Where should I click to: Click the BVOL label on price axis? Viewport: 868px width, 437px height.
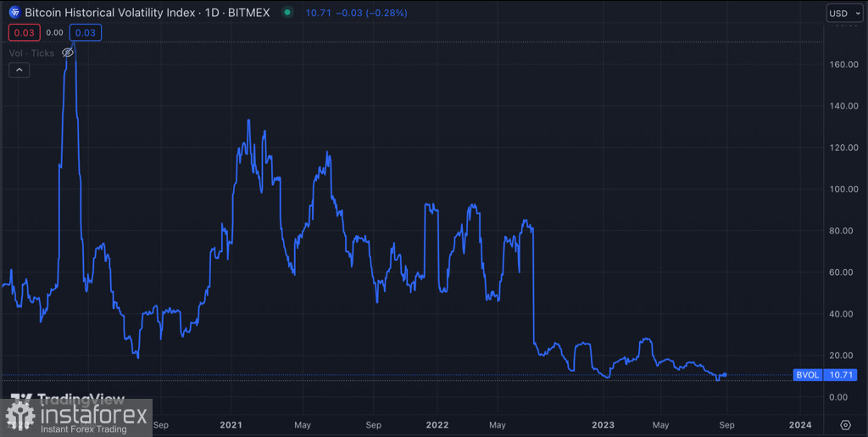point(808,375)
